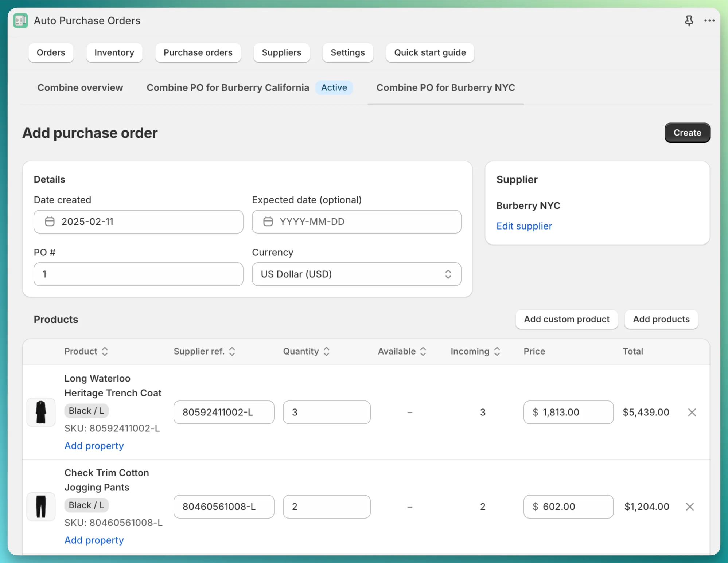Screen dimensions: 728x563
Task: Edit Jogging Pants quantity field
Action: pos(327,507)
